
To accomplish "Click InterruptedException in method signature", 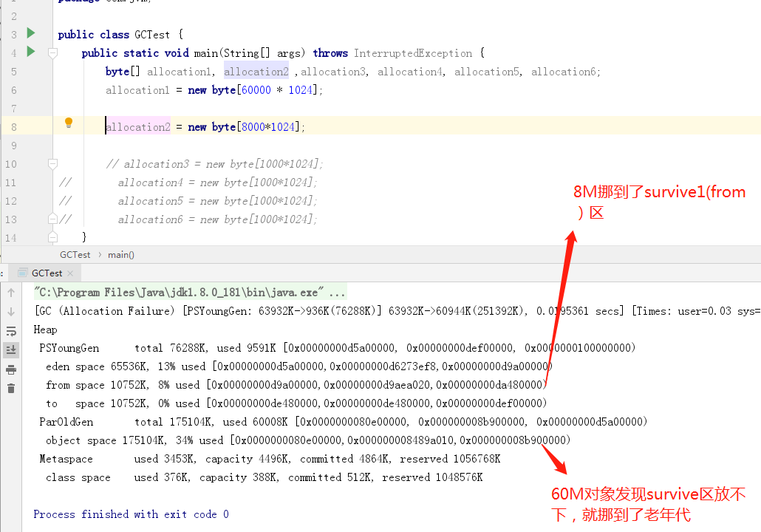I will point(412,53).
